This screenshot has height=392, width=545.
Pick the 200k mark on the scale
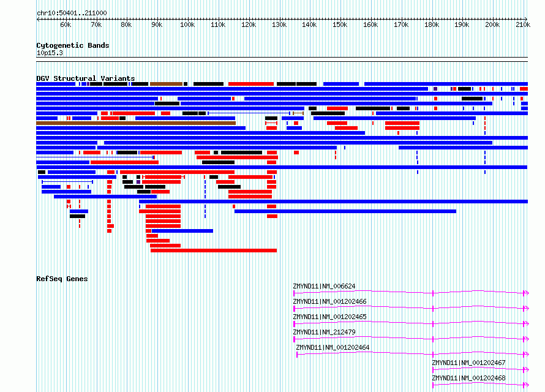[492, 24]
